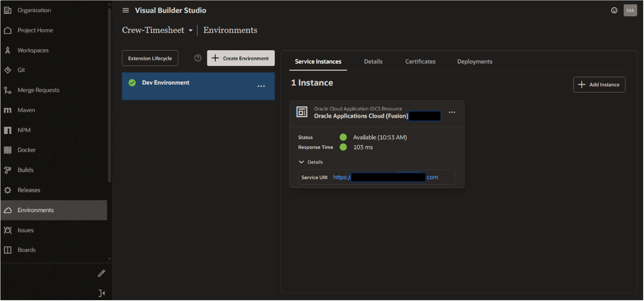Switch to the Deployments tab

(474, 62)
